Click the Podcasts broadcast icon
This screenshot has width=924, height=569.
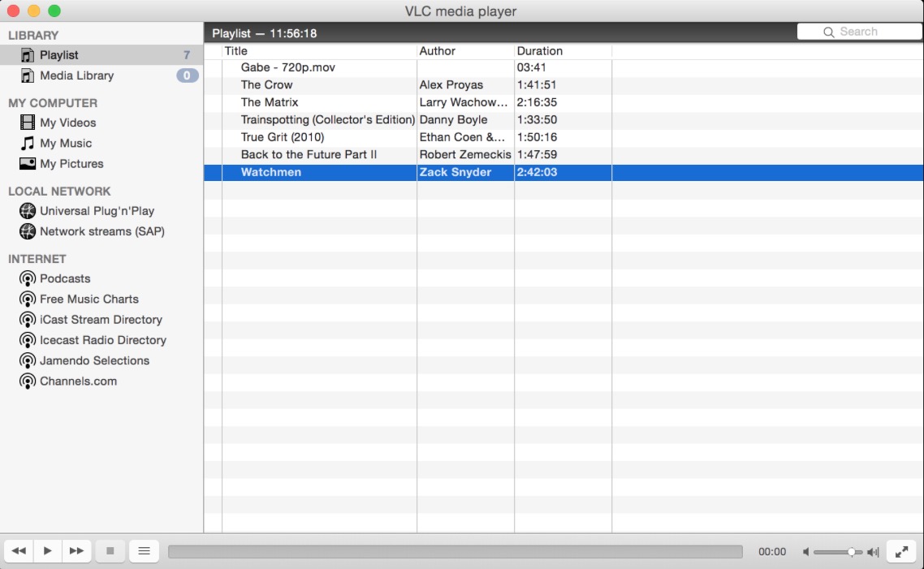click(x=27, y=278)
